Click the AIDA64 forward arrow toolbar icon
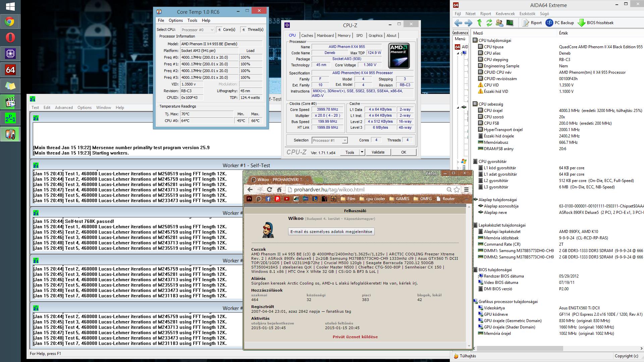The image size is (644, 362). [x=468, y=23]
